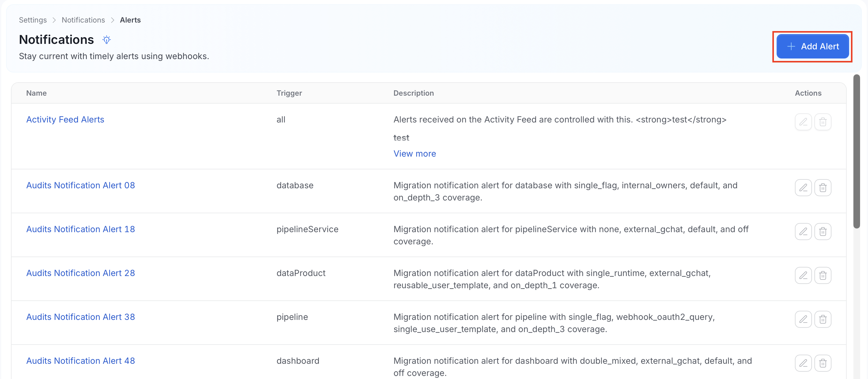The width and height of the screenshot is (868, 379).
Task: Edit Audits Notification Alert 08
Action: [803, 187]
